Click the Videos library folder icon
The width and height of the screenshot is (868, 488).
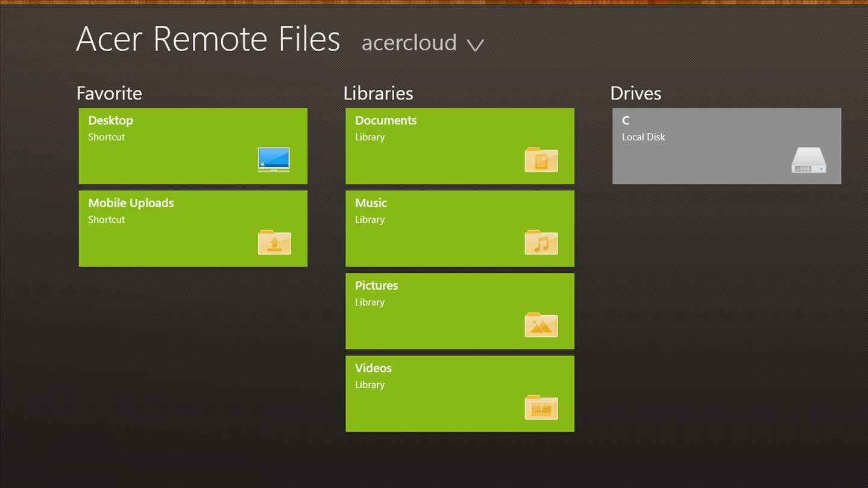541,407
